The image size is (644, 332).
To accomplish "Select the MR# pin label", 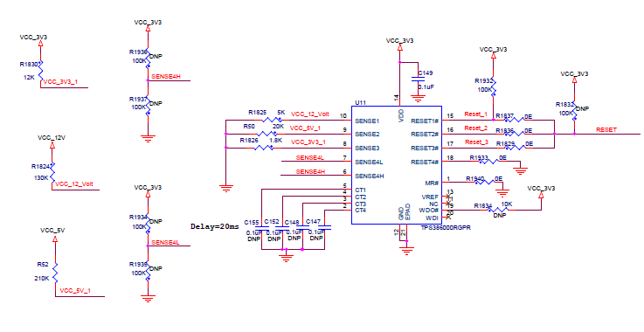I will tap(432, 183).
